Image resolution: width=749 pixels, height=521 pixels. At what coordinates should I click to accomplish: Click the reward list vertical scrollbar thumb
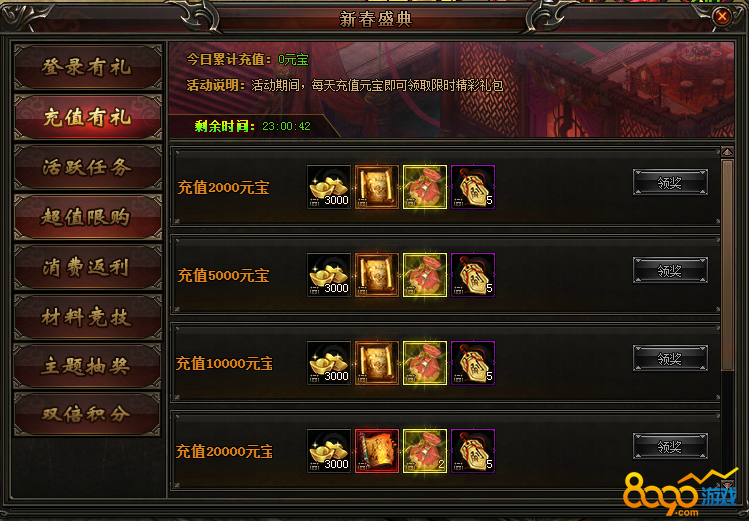pyautogui.click(x=727, y=265)
